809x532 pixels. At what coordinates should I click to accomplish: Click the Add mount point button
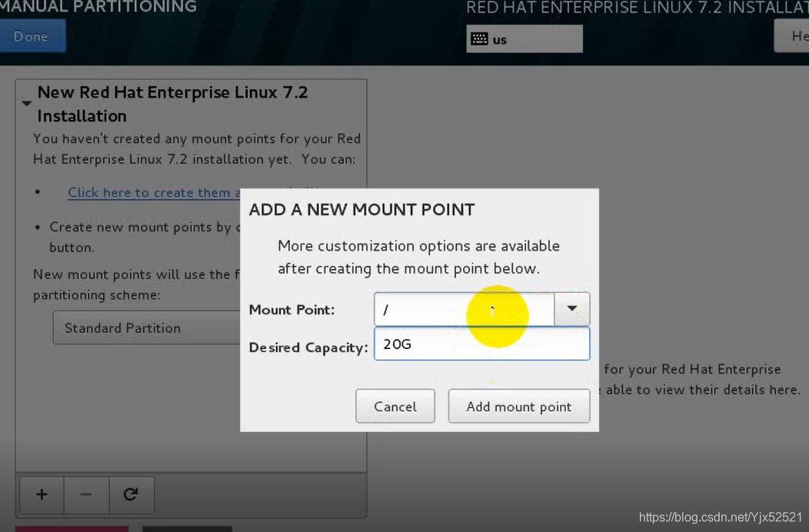pyautogui.click(x=519, y=407)
